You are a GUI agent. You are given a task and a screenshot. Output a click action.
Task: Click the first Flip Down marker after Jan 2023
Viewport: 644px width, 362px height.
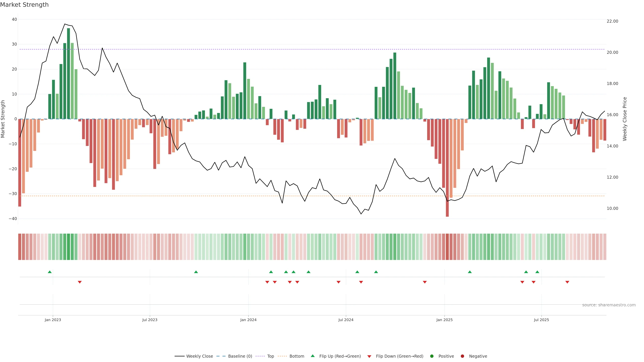[80, 282]
